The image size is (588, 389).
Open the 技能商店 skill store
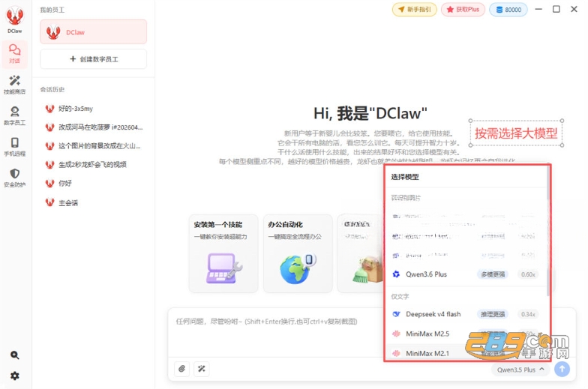click(15, 84)
